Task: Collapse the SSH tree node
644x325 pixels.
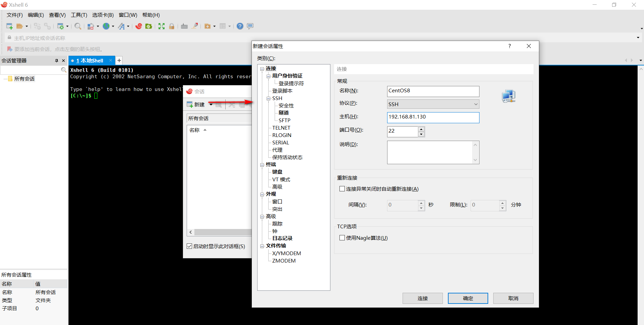Action: 269,98
